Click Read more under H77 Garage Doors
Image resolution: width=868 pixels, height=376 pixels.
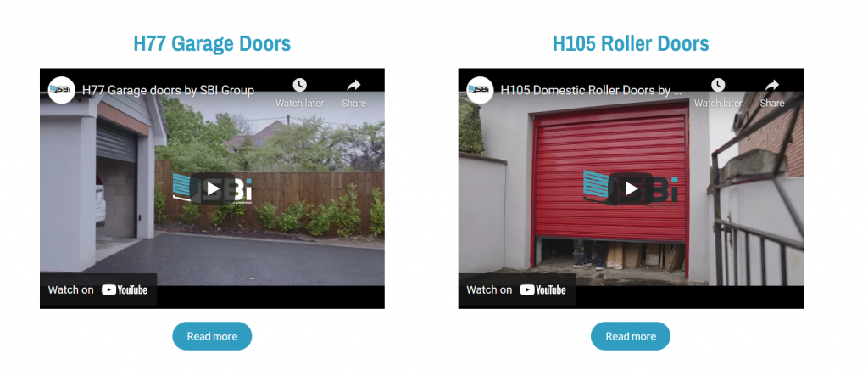212,336
